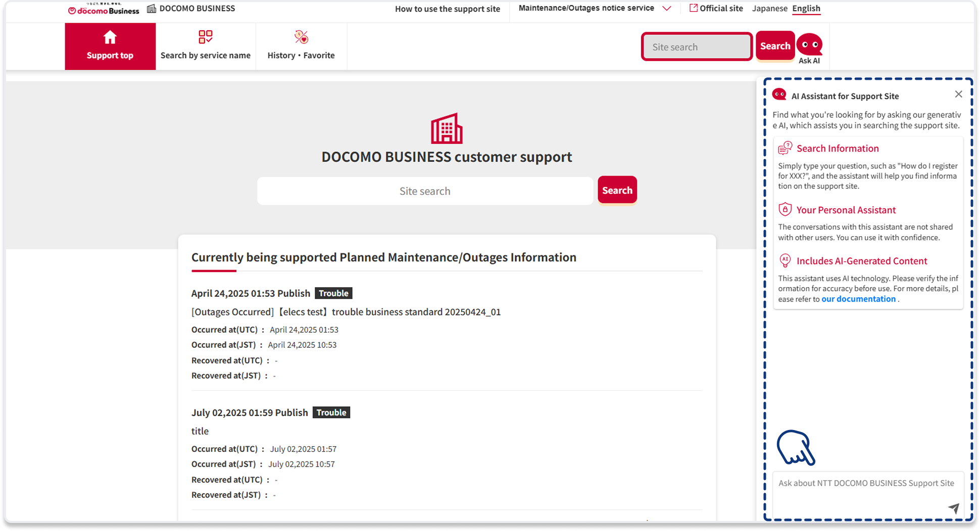Image resolution: width=980 pixels, height=531 pixels.
Task: Send message with paper plane icon
Action: point(953,508)
